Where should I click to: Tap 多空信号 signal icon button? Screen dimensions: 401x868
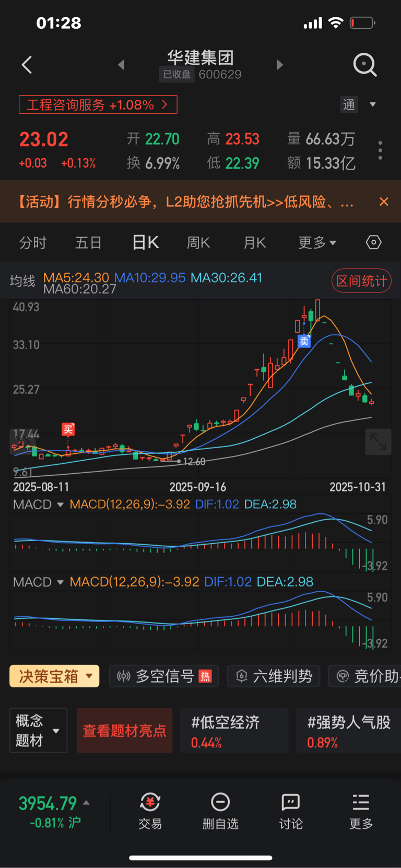pyautogui.click(x=164, y=676)
